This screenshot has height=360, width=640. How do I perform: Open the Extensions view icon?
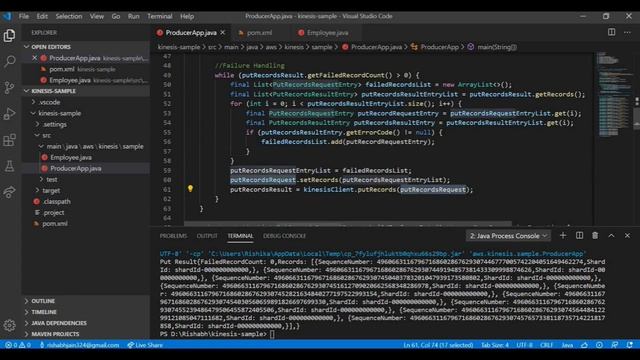9,140
